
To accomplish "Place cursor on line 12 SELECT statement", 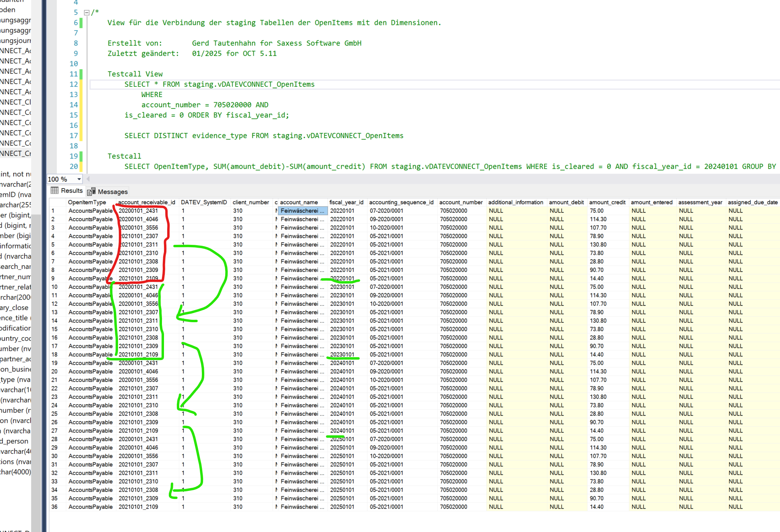I will pyautogui.click(x=219, y=84).
